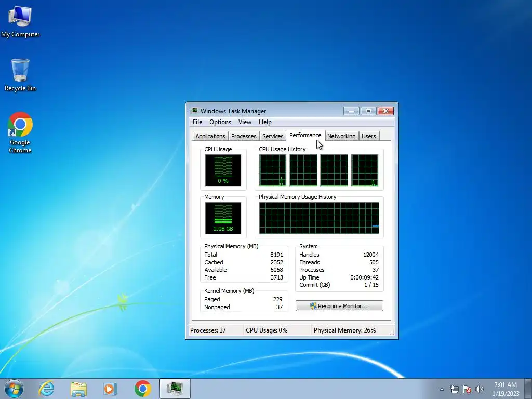The image size is (532, 399).
Task: Switch to the Networking tab
Action: click(x=341, y=136)
